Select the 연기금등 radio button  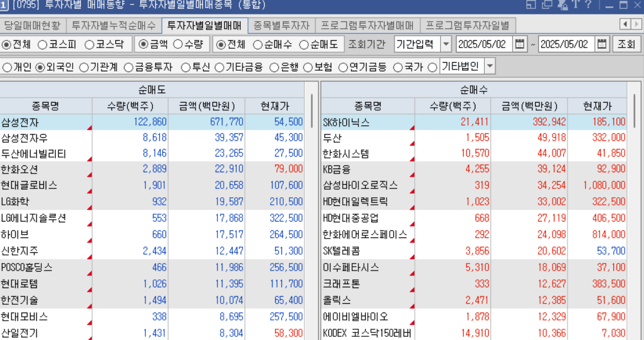[343, 68]
